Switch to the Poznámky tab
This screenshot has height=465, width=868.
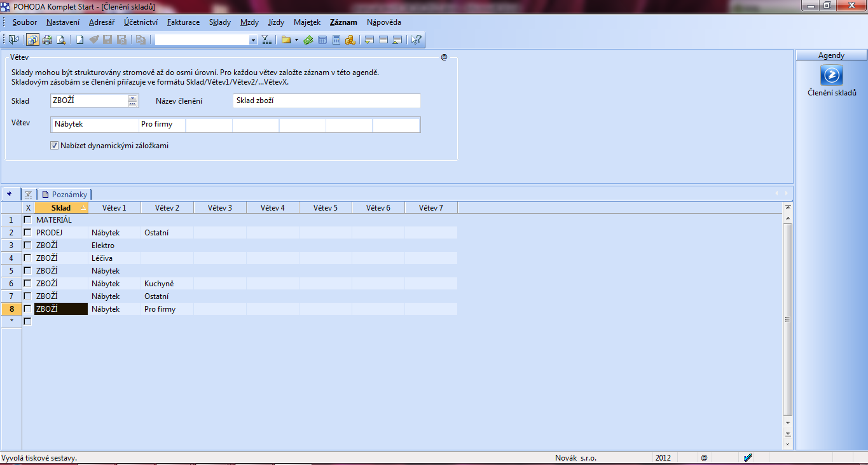click(x=64, y=194)
